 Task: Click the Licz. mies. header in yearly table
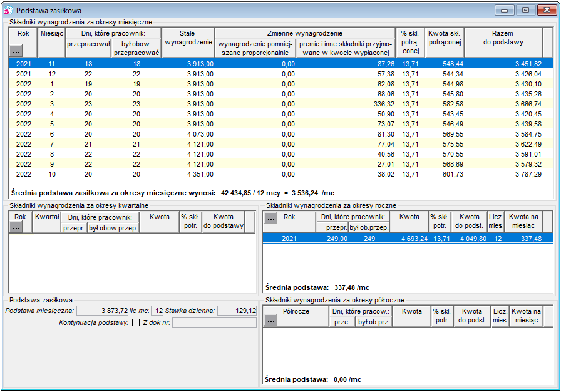[x=496, y=222]
